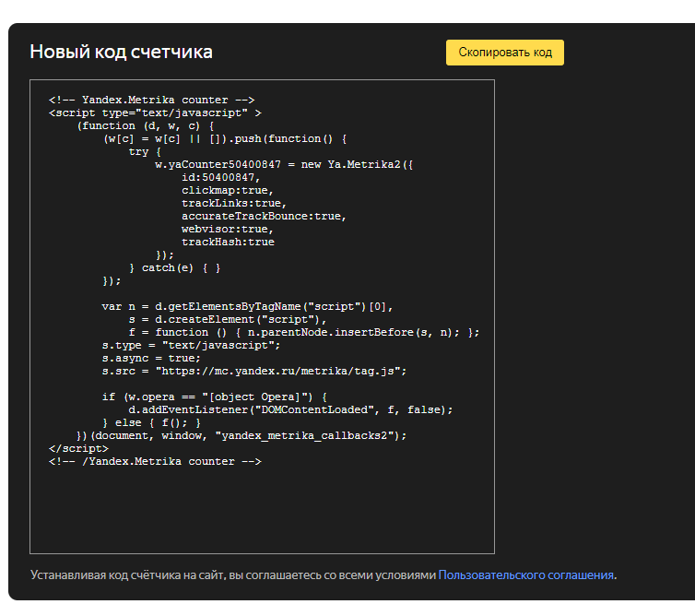
Task: Select the accurateTrackBounce:true line
Action: click(264, 216)
